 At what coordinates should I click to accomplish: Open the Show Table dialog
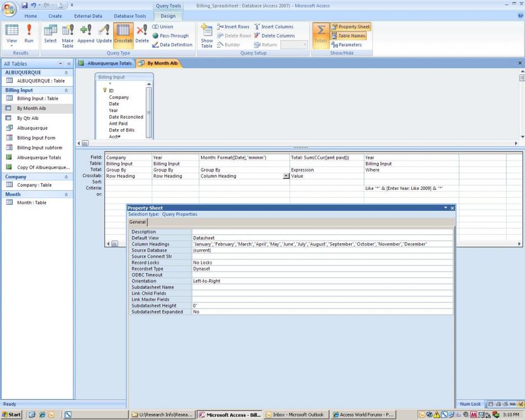click(206, 35)
